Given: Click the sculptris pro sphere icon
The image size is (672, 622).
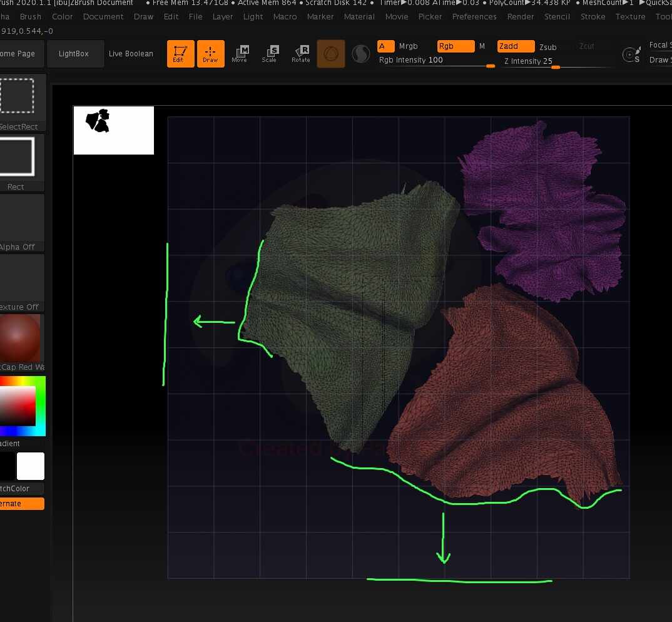Looking at the screenshot, I should (360, 54).
